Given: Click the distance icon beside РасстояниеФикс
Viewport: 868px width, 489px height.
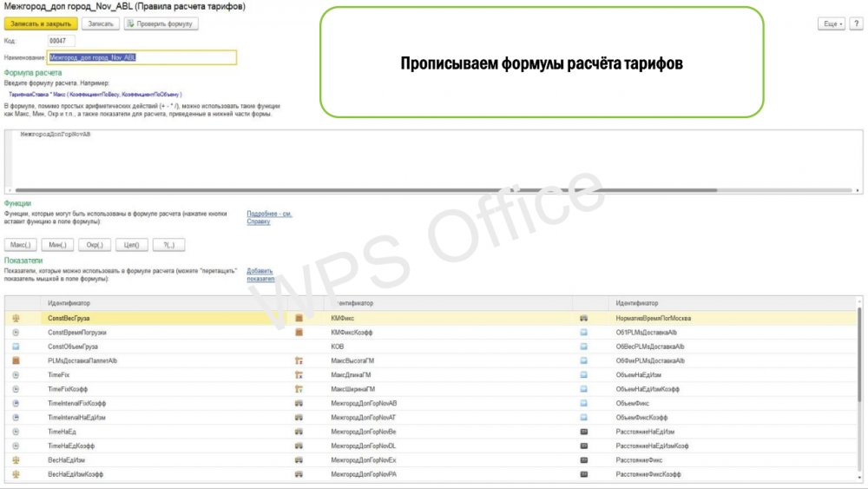Looking at the screenshot, I should coord(583,459).
